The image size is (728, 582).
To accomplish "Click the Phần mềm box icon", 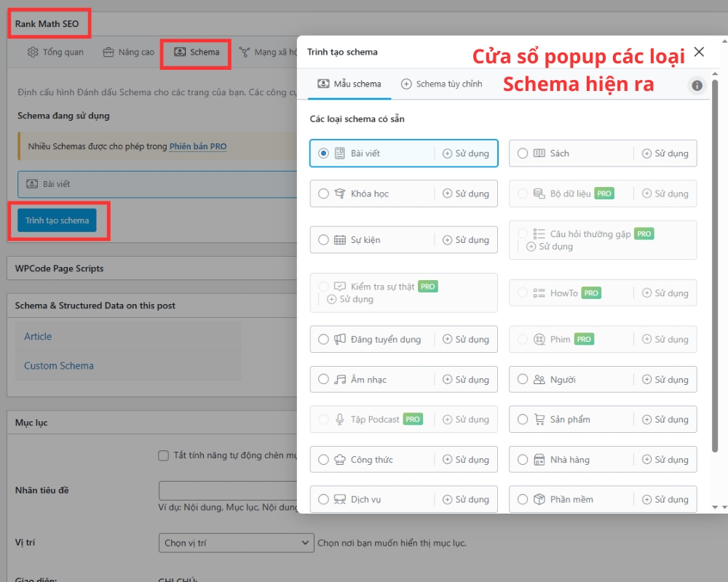I will (x=539, y=499).
